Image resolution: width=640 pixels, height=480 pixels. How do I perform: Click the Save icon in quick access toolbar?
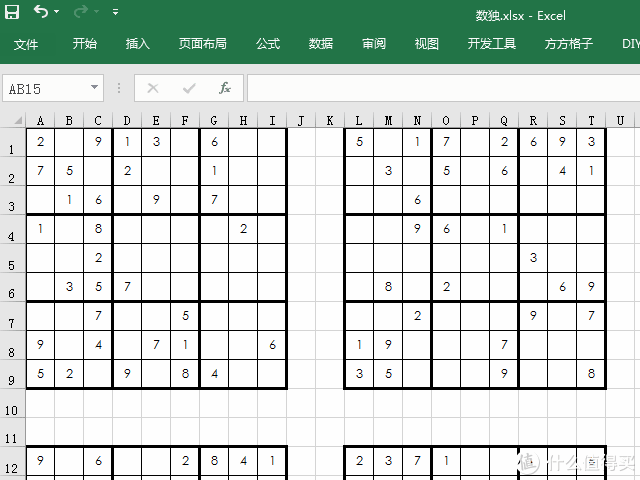[x=12, y=11]
